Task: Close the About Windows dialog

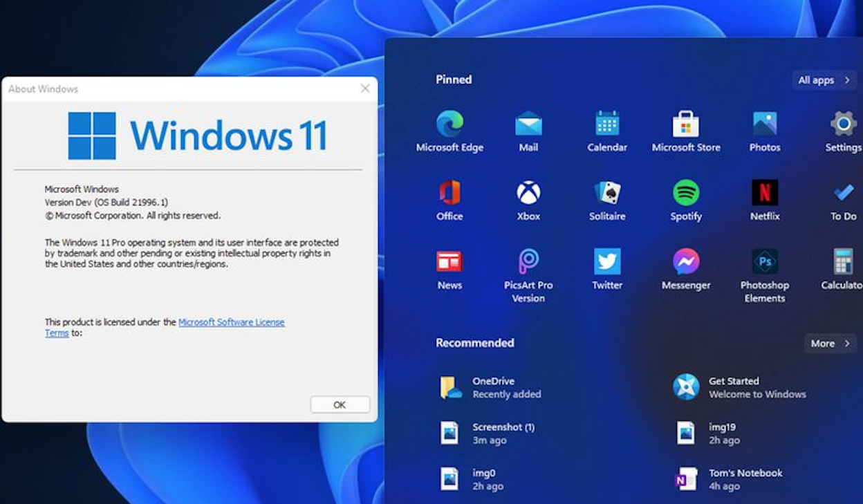Action: 365,88
